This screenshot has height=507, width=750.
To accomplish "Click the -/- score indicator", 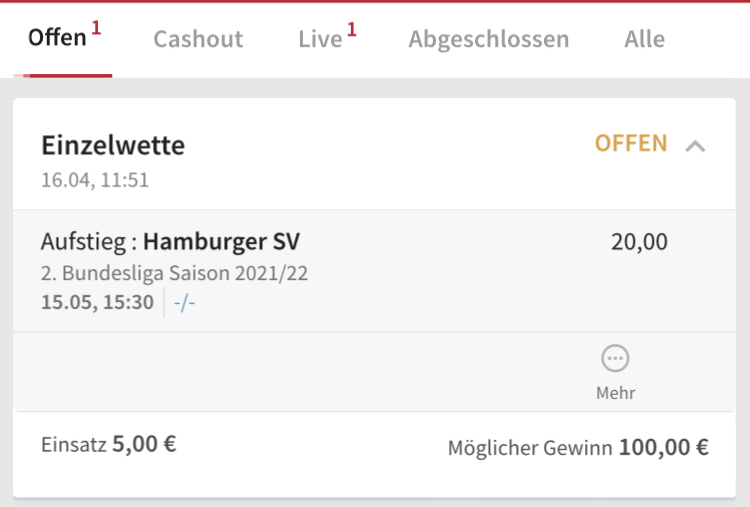I will (184, 303).
